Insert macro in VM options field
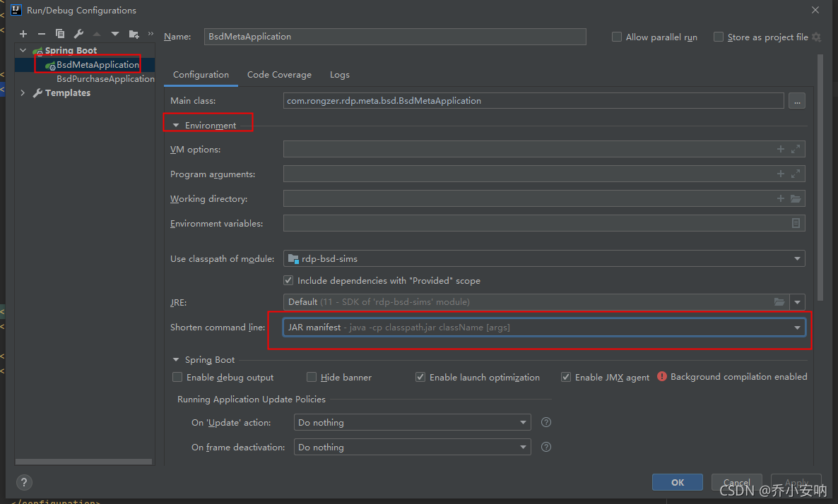Screen dimensions: 838x504 780,150
